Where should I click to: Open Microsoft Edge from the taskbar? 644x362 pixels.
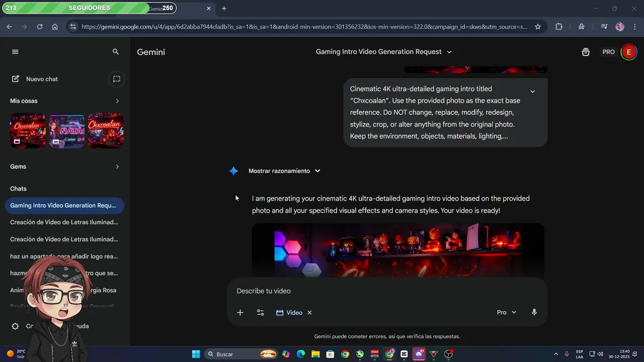[301, 354]
